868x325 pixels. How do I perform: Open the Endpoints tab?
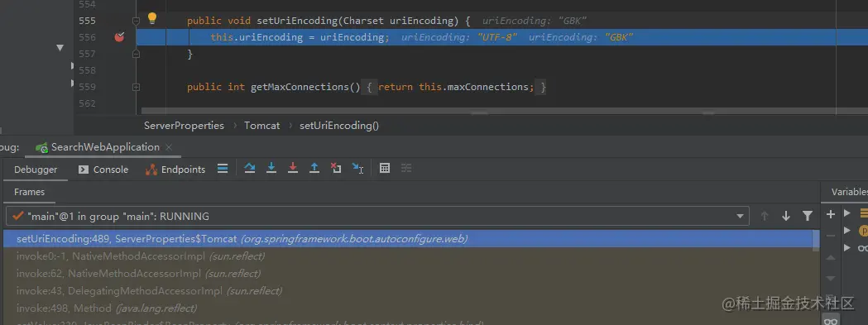(x=175, y=170)
